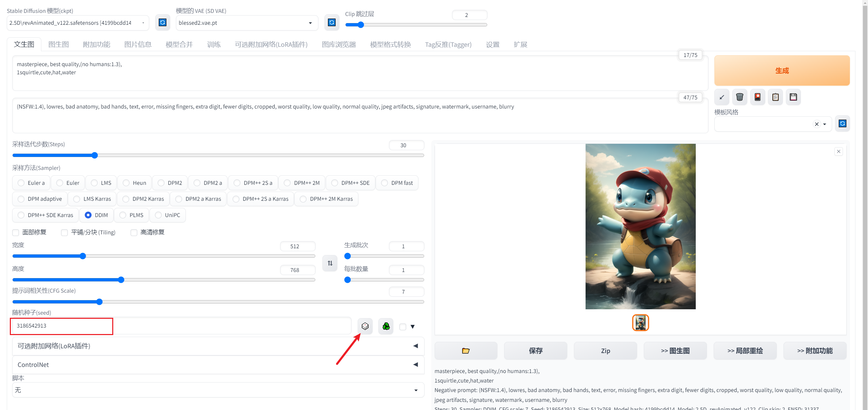Select the generated image thumbnail
This screenshot has width=868, height=410.
(x=640, y=323)
